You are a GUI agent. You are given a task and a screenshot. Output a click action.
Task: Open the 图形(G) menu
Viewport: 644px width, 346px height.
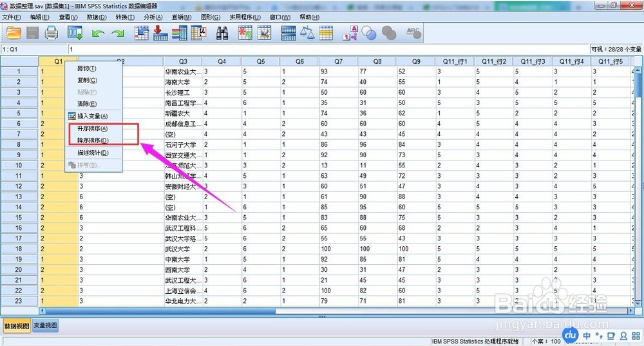[x=211, y=17]
